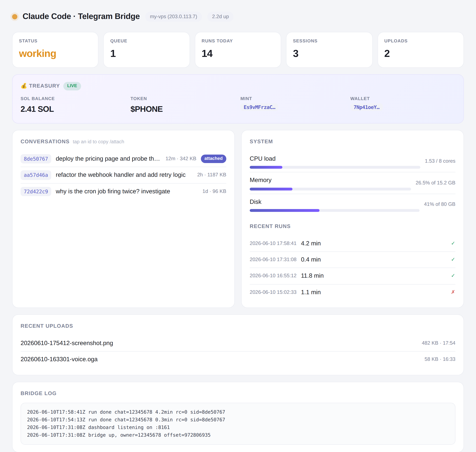
Task: Open the cron job firing twice conversation
Action: point(113,191)
